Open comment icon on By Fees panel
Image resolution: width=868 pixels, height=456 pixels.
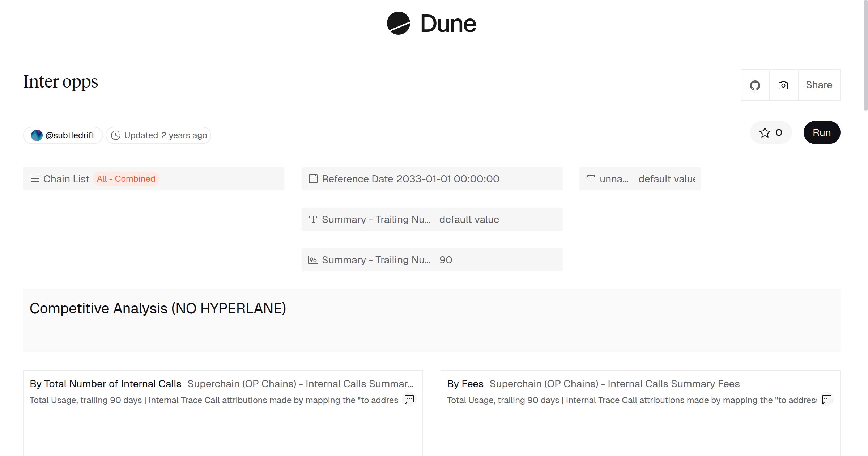pos(826,400)
